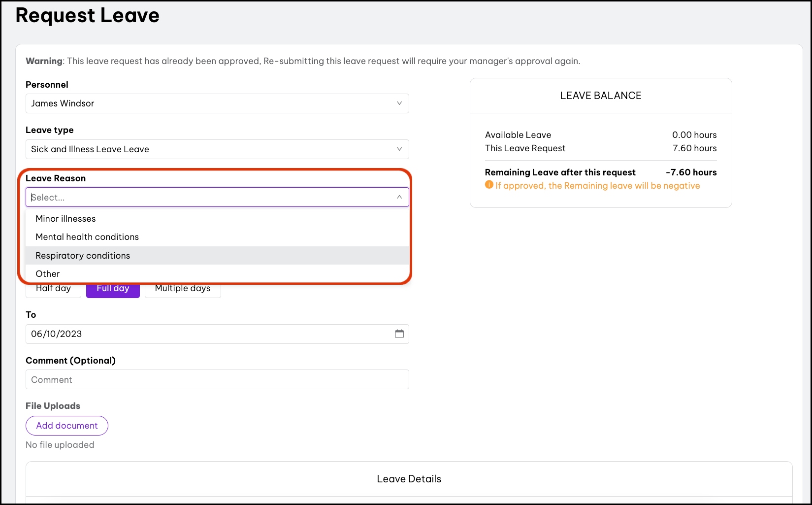This screenshot has height=505, width=812.
Task: Select the Half day option
Action: point(53,290)
